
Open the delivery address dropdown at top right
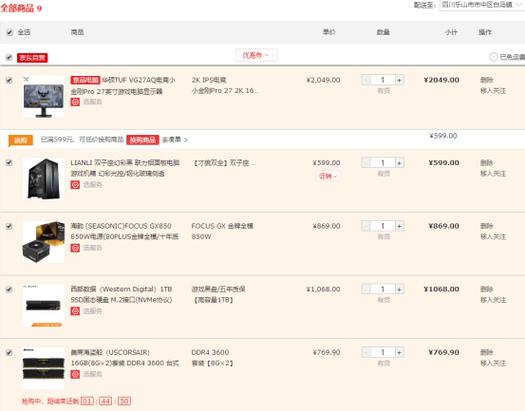[482, 5]
